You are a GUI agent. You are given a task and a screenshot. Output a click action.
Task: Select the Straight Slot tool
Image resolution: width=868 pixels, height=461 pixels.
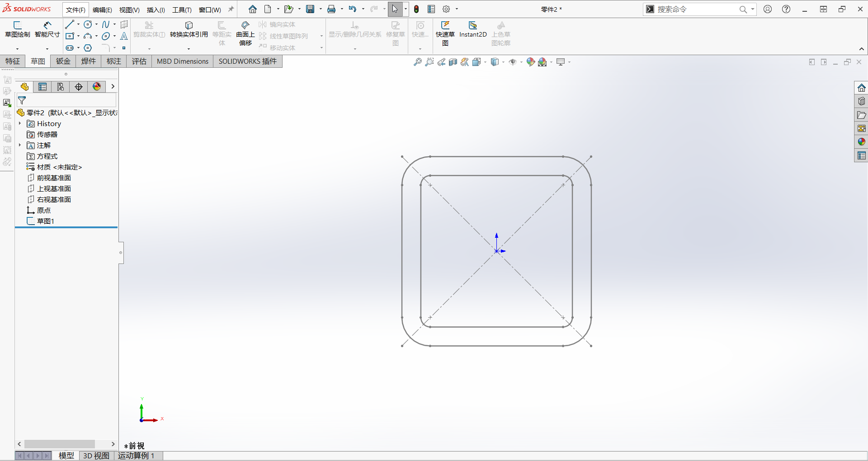click(x=70, y=48)
